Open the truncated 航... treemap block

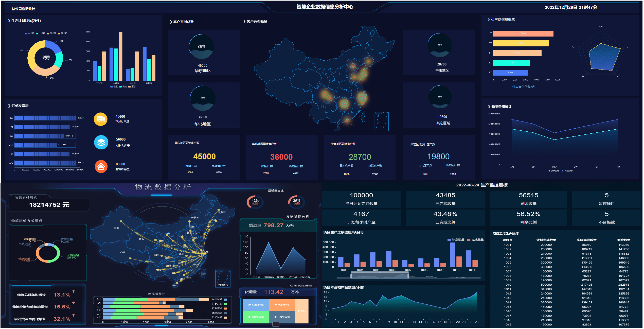[302, 311]
